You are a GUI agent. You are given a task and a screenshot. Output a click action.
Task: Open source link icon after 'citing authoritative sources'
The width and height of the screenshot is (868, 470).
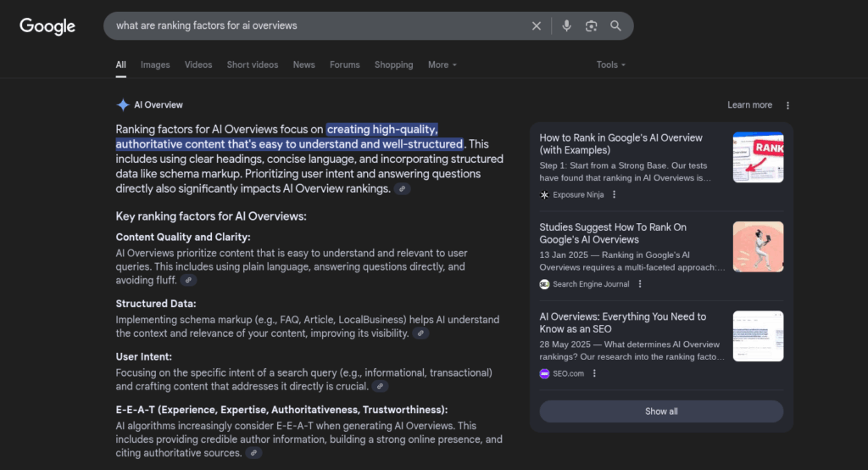[x=253, y=453]
